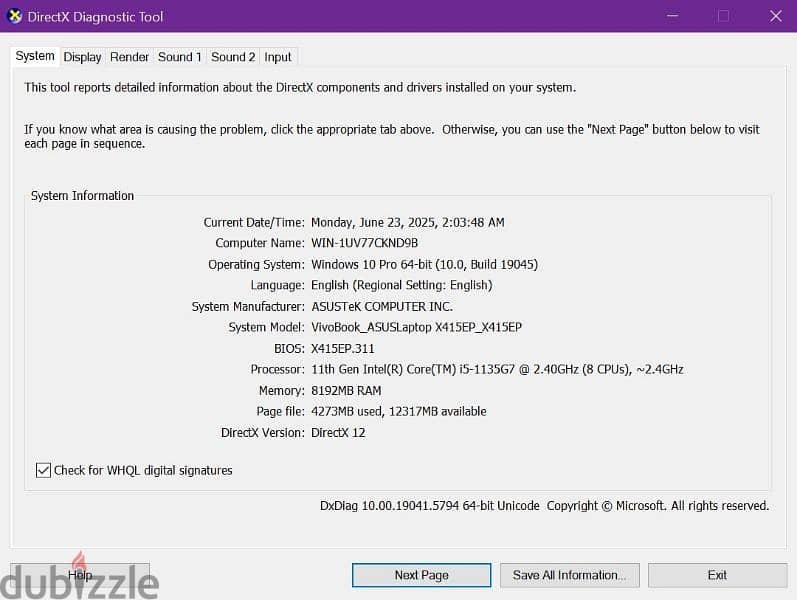Click processor value 11th Gen Intel Core i5-1135G7
This screenshot has height=600, width=797.
(x=497, y=370)
